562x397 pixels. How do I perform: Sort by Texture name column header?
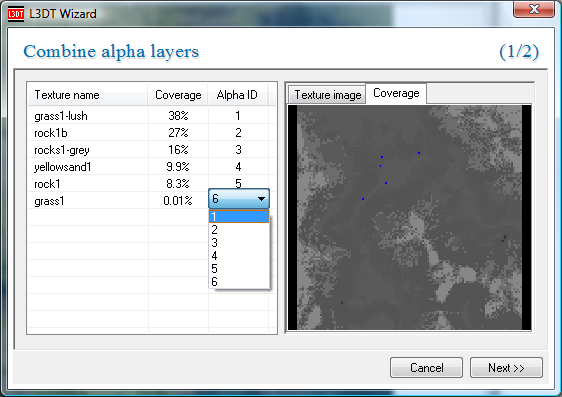[88, 95]
